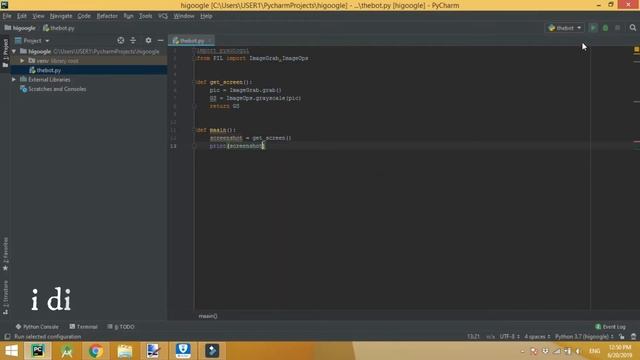The image size is (640, 360).
Task: Expand the External Libraries node
Action: (14, 80)
